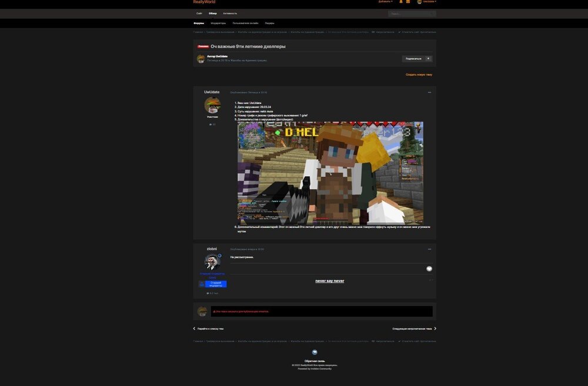Open first post's options ellipsis menu
The width and height of the screenshot is (588, 386).
(x=429, y=92)
